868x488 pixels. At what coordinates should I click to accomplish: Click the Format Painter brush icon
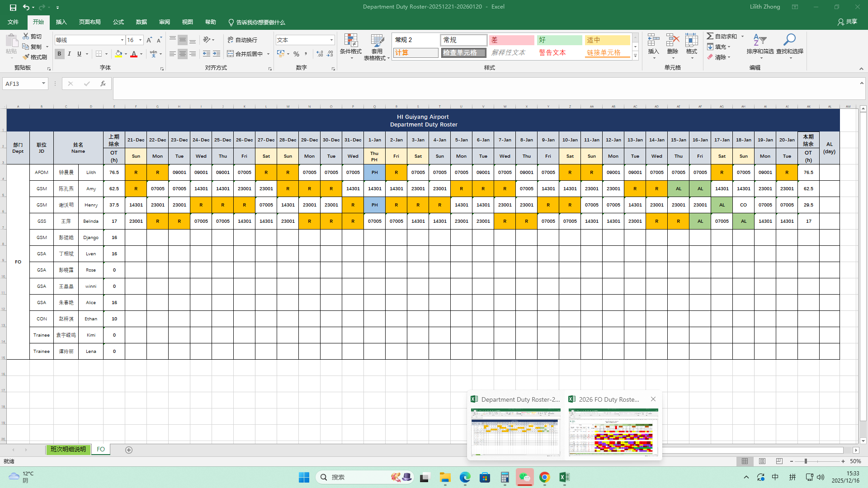click(x=26, y=57)
